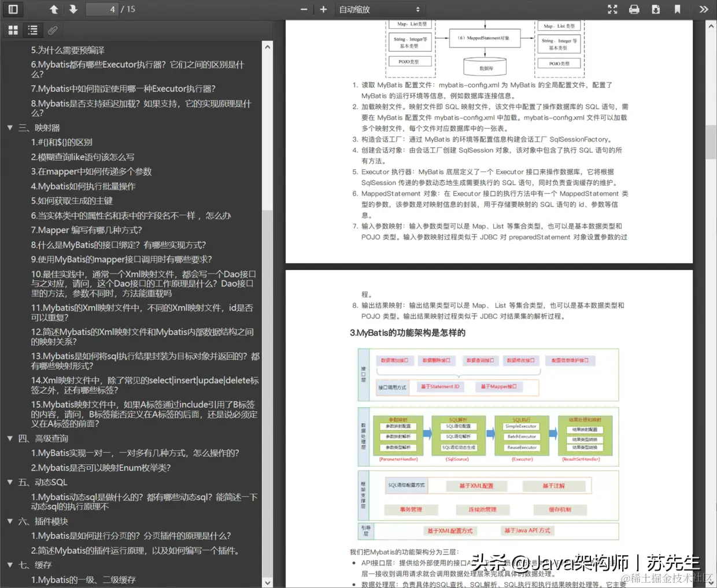Screen dimensions: 717x588
Task: Switch to presentation fullscreen mode
Action: pyautogui.click(x=612, y=9)
